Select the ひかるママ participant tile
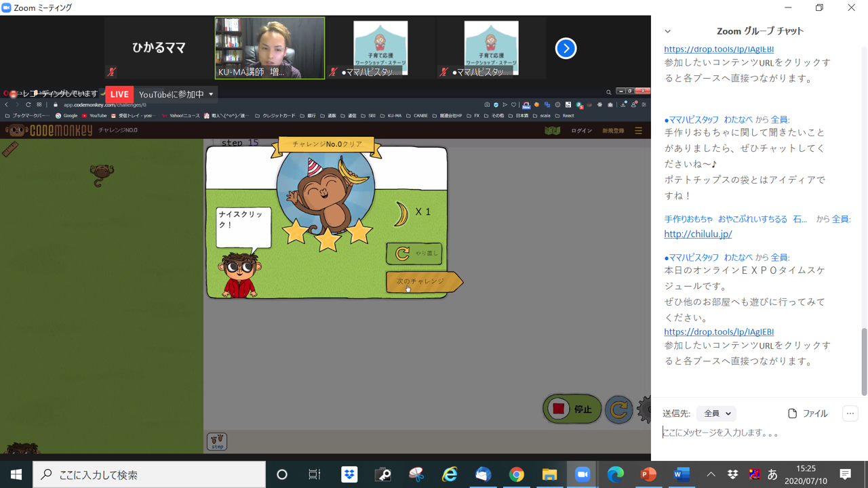 159,48
